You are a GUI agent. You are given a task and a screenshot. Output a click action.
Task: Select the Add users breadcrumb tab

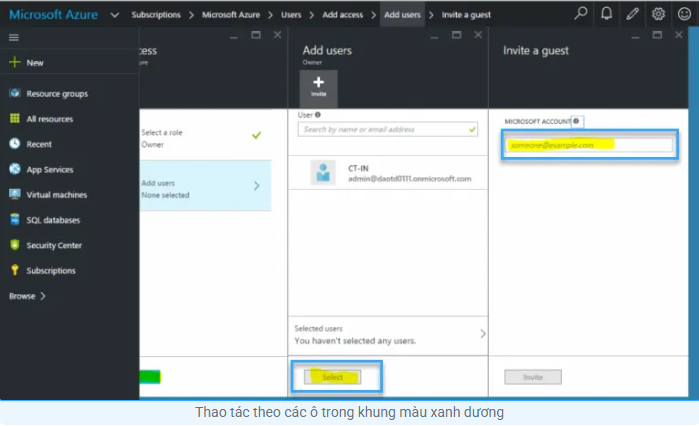(x=402, y=15)
